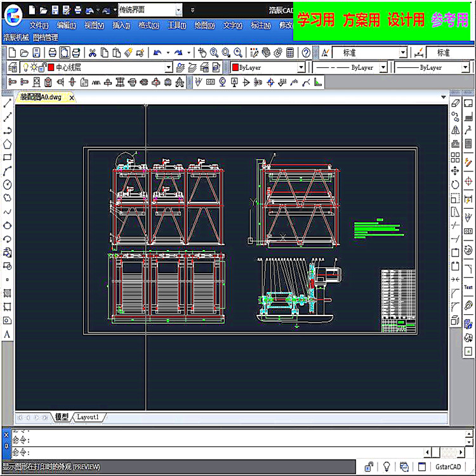Choose the Revision Cloud tool

(x=7, y=198)
